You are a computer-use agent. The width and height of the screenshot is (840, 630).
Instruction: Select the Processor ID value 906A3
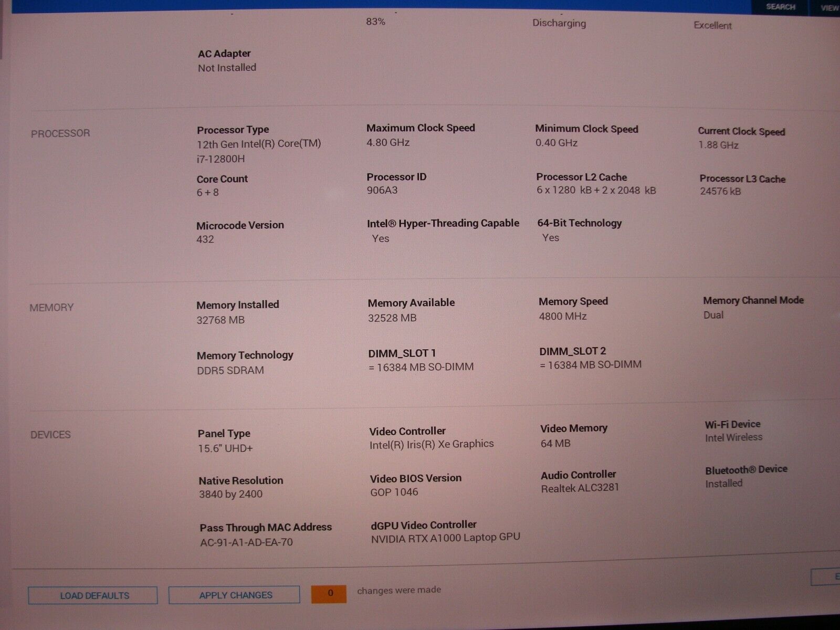[x=382, y=190]
